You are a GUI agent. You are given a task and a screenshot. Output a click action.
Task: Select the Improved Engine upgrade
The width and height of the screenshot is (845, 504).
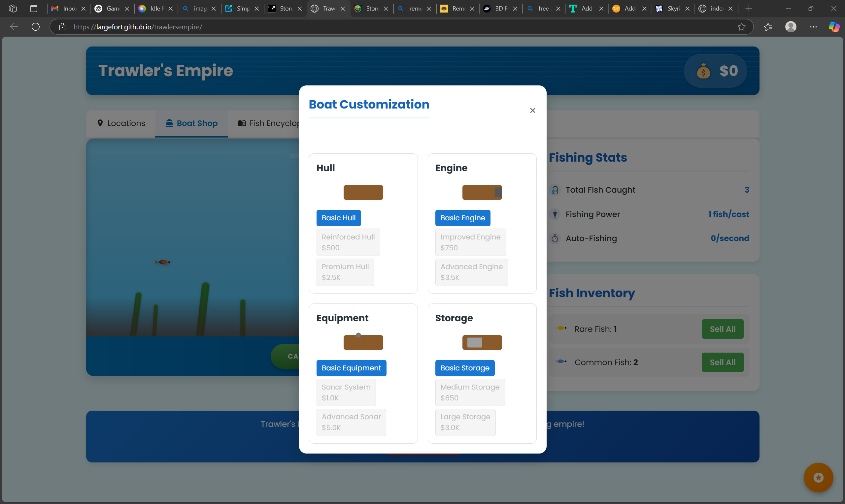pyautogui.click(x=471, y=242)
